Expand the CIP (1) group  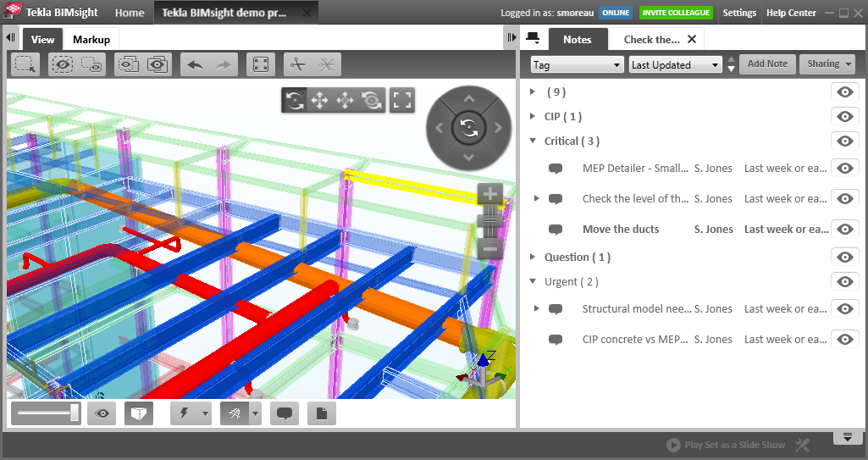(533, 116)
